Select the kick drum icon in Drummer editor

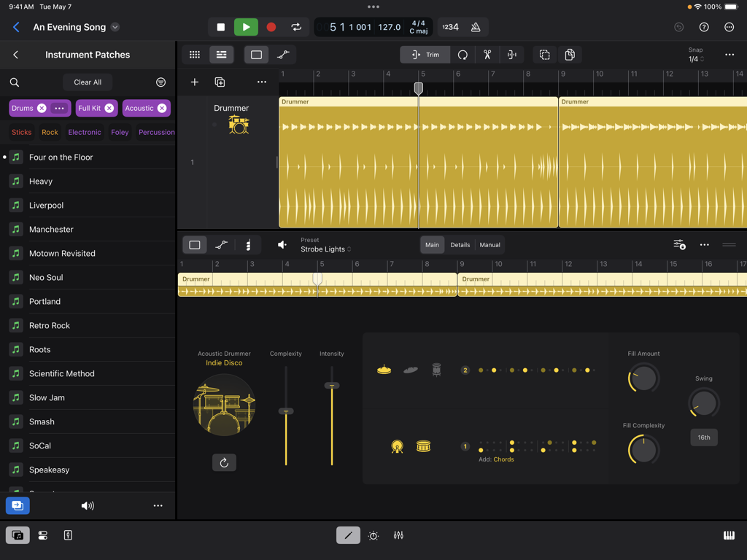397,446
